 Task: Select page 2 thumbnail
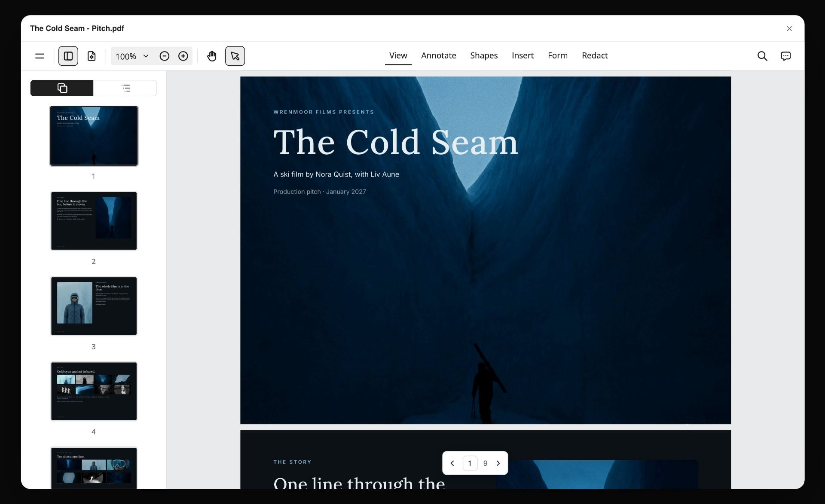click(94, 221)
